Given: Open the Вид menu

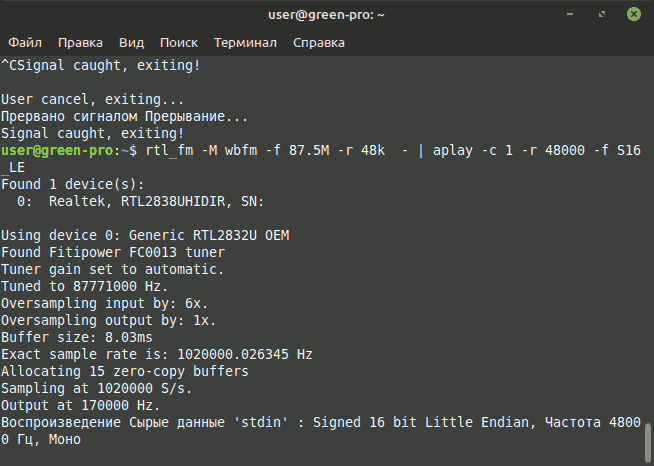Looking at the screenshot, I should 131,43.
